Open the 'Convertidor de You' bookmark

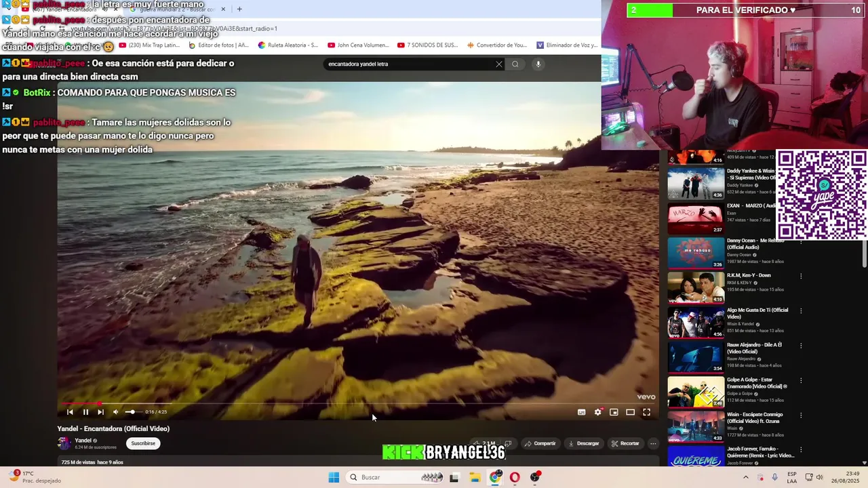pos(497,45)
